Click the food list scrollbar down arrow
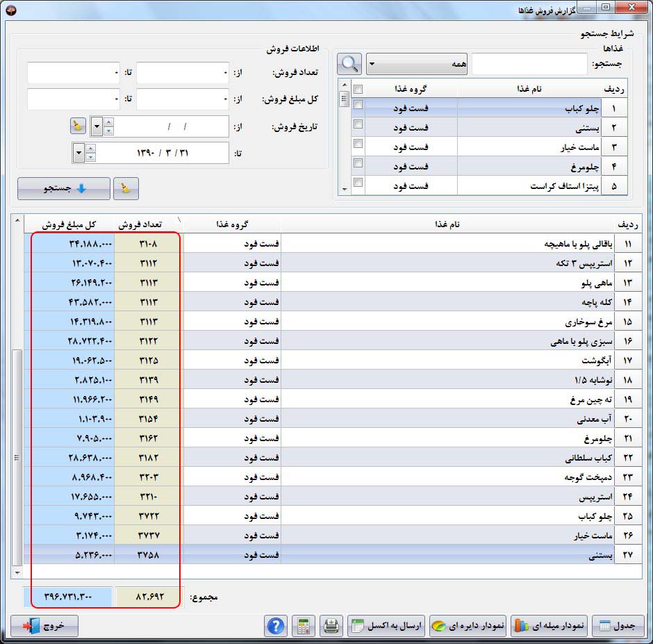 pyautogui.click(x=345, y=189)
